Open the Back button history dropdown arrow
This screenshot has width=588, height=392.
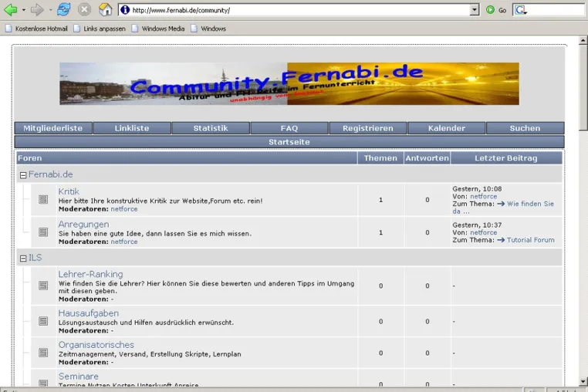pos(24,10)
